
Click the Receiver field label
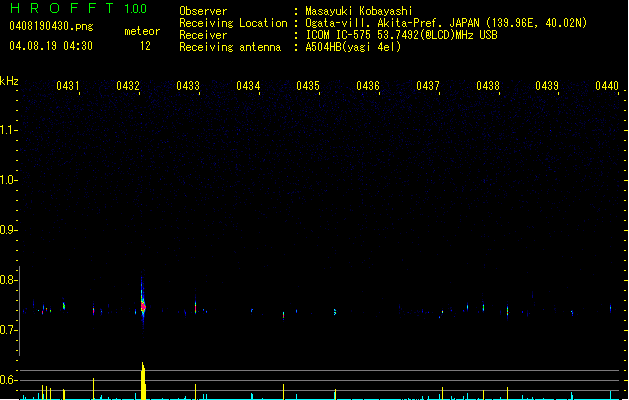click(x=203, y=35)
